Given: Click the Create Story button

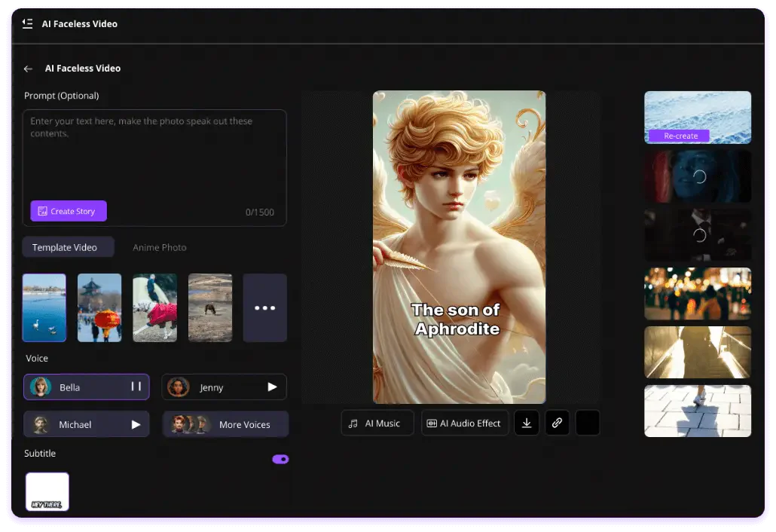Looking at the screenshot, I should 68,211.
